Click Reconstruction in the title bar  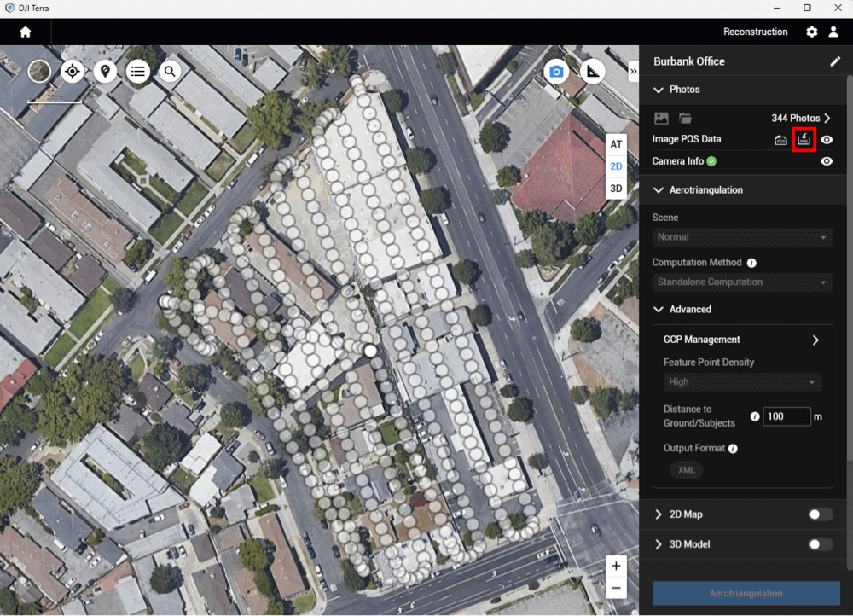[x=755, y=32]
